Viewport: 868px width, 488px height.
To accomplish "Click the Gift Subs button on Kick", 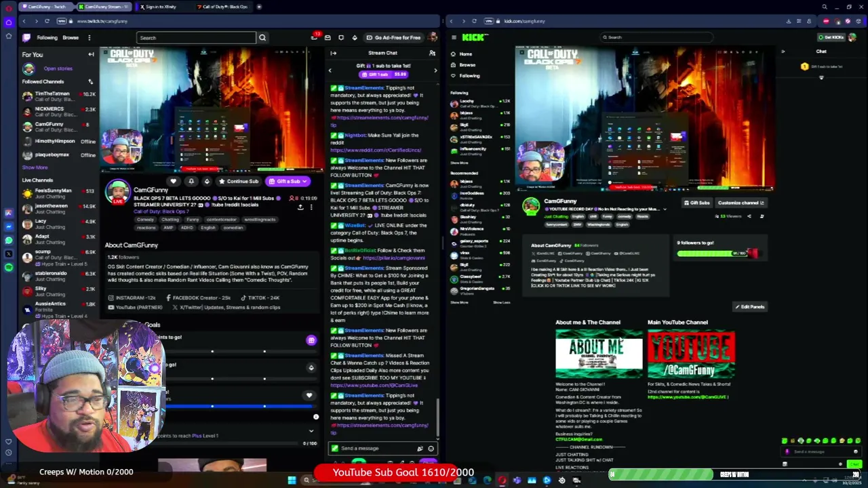I will [696, 203].
